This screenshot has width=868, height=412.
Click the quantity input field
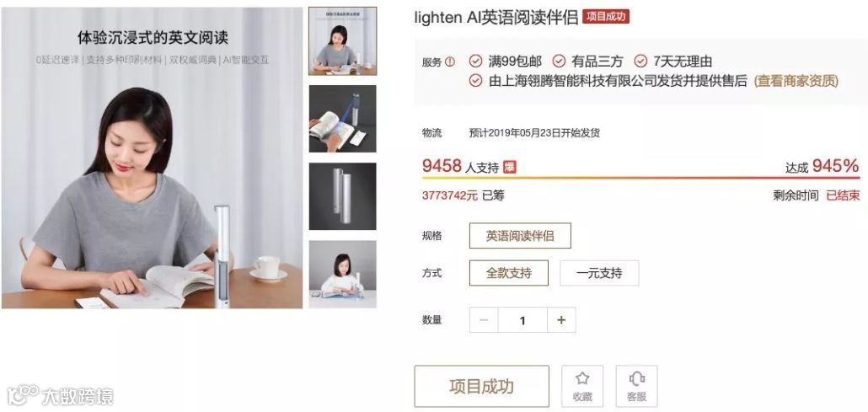[x=522, y=320]
